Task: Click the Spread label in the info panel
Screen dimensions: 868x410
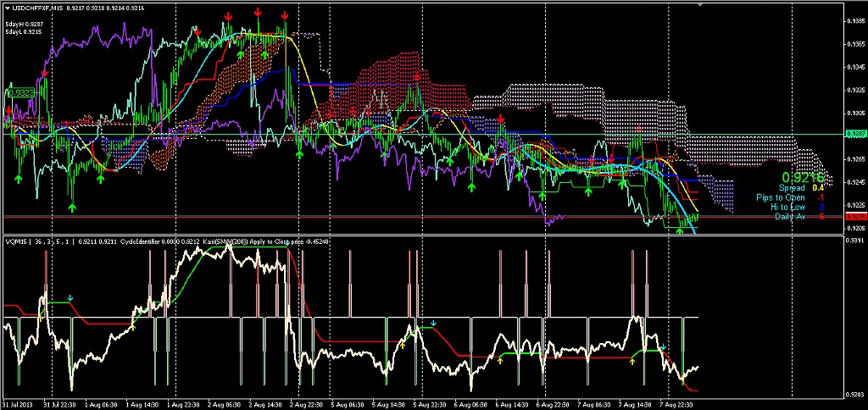Action: (793, 188)
